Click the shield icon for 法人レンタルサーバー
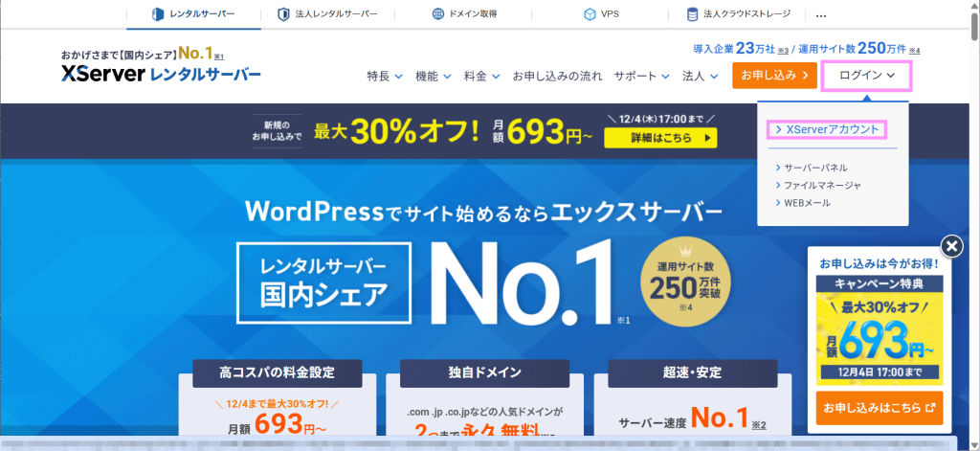 pyautogui.click(x=283, y=15)
